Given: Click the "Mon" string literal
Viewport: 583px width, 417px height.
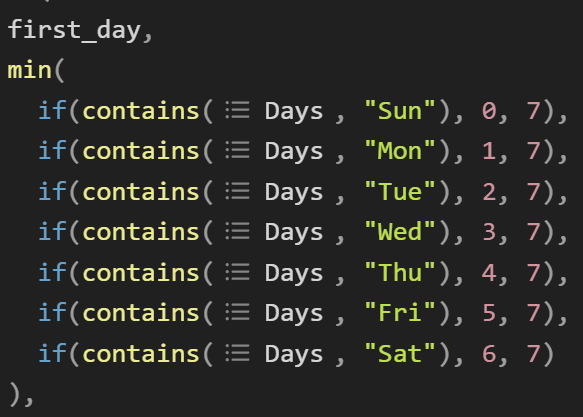Looking at the screenshot, I should (400, 151).
